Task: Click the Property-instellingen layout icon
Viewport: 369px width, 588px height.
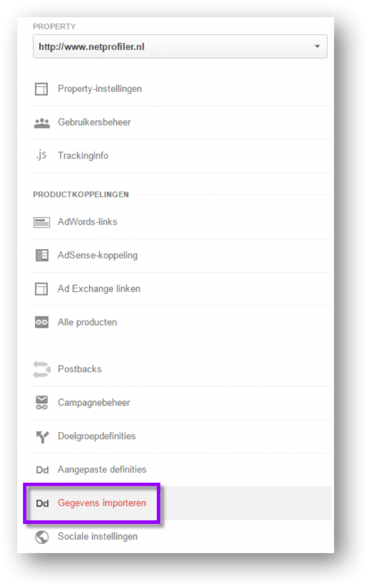Action: (x=41, y=89)
